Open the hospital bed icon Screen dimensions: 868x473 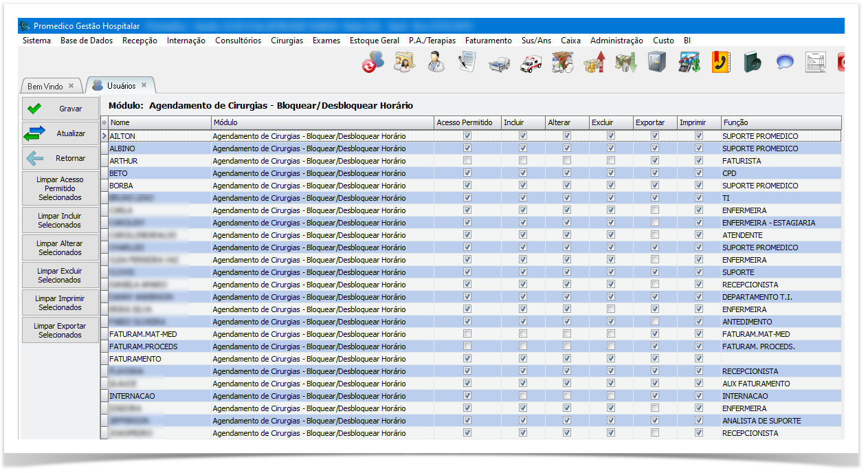(498, 63)
